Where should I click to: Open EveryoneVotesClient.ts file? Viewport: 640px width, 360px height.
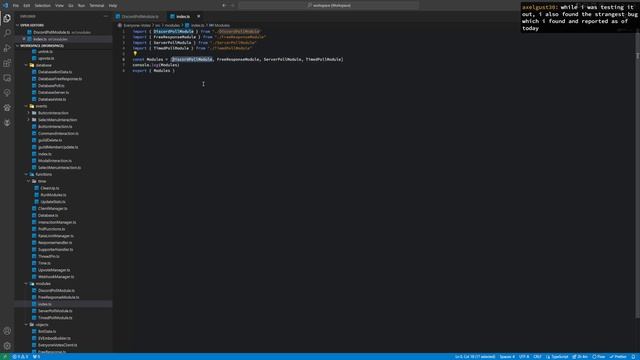click(57, 345)
